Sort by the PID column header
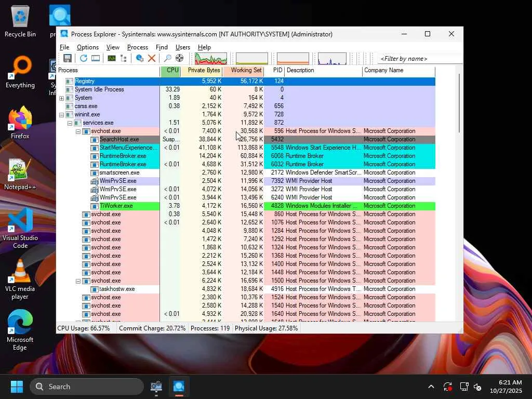The image size is (532, 399). 274,71
